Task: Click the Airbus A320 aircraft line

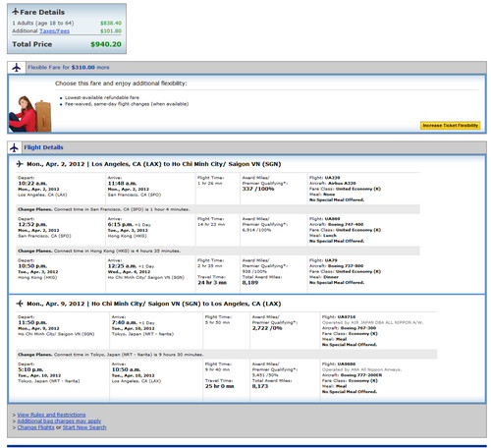Action: pyautogui.click(x=333, y=184)
